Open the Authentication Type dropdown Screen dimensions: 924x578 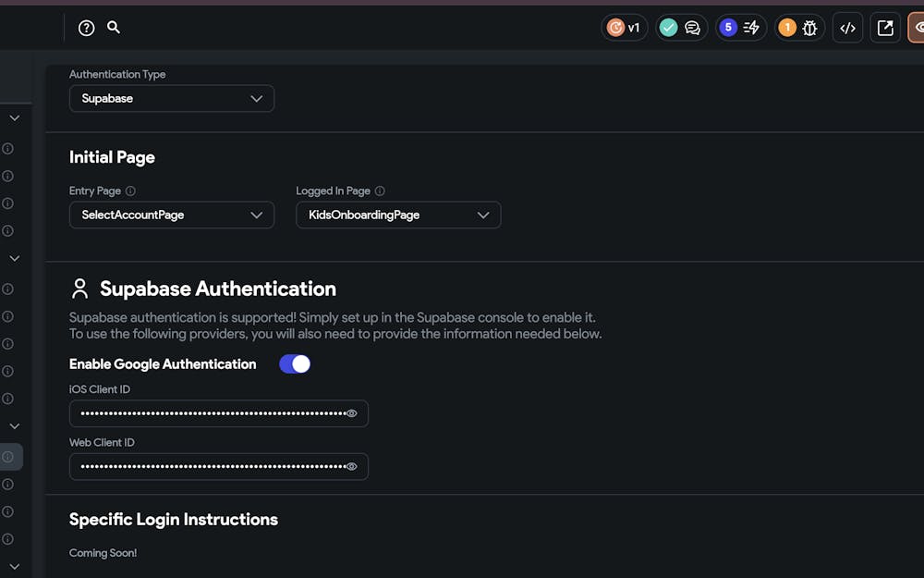pos(171,99)
